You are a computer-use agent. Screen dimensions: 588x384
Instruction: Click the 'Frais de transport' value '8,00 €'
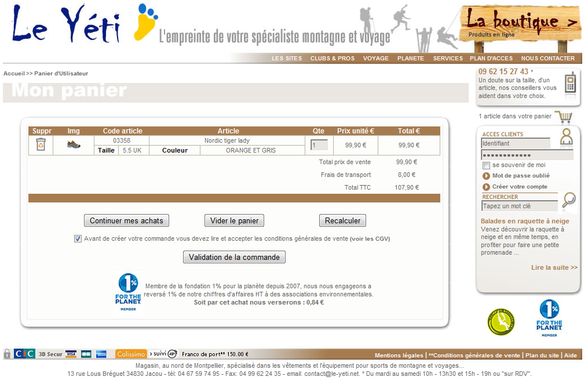click(407, 175)
